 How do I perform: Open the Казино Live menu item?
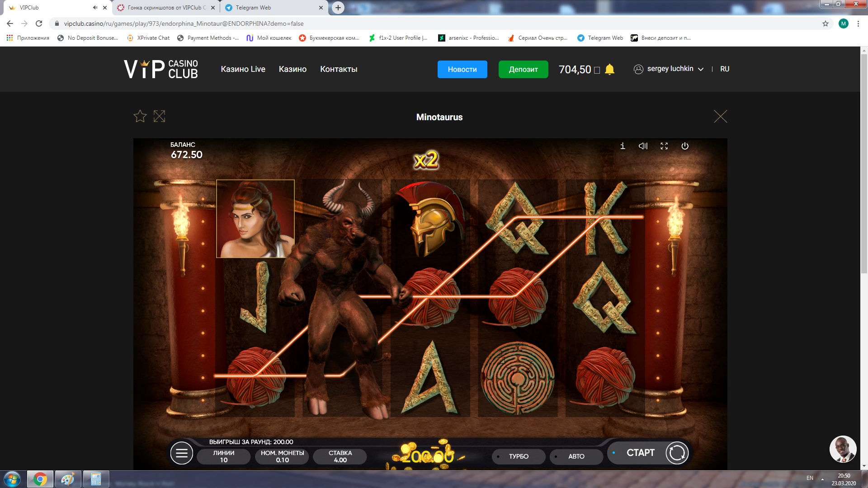pyautogui.click(x=243, y=69)
